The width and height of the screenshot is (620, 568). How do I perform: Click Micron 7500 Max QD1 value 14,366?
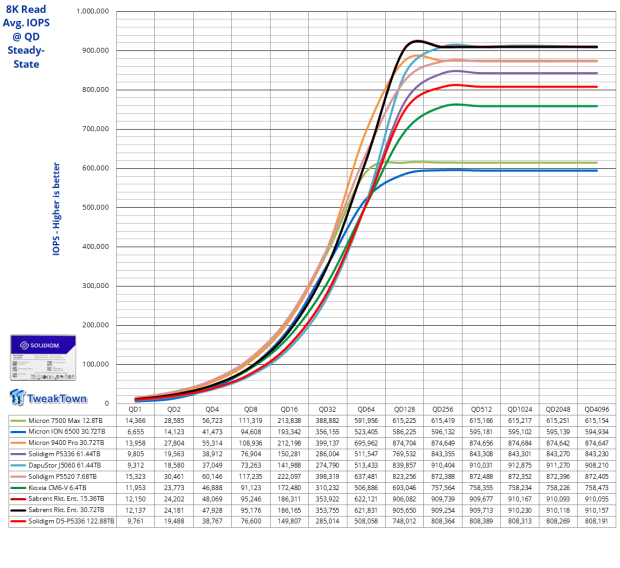tap(135, 420)
